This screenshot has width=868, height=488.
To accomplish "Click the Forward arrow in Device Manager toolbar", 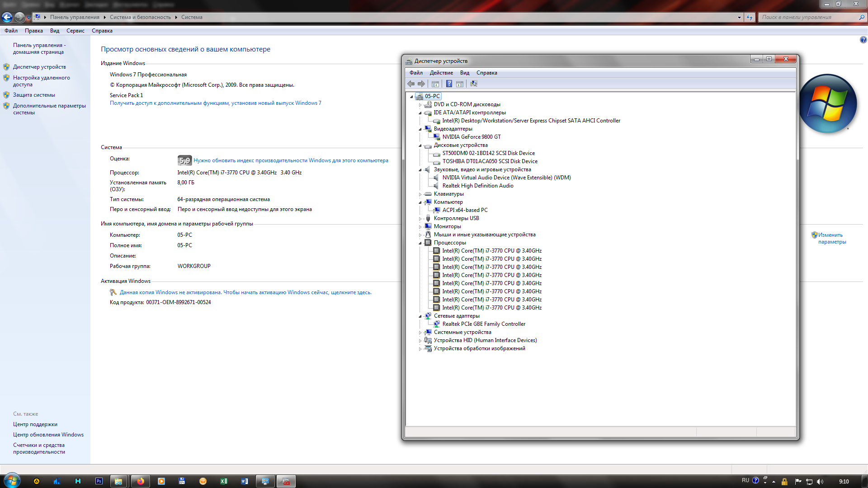I will click(x=421, y=84).
